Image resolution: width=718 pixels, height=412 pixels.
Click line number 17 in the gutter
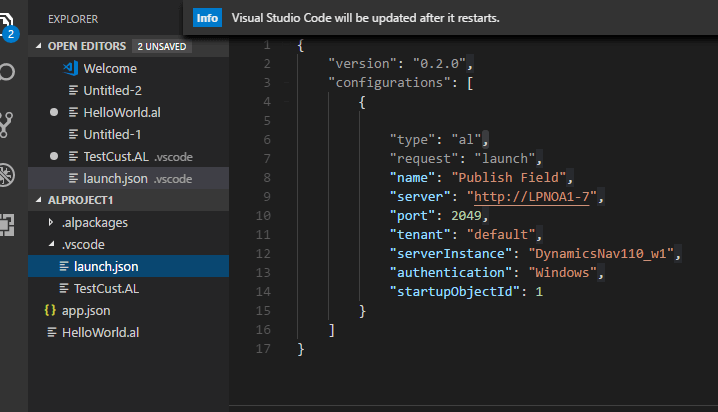click(263, 348)
